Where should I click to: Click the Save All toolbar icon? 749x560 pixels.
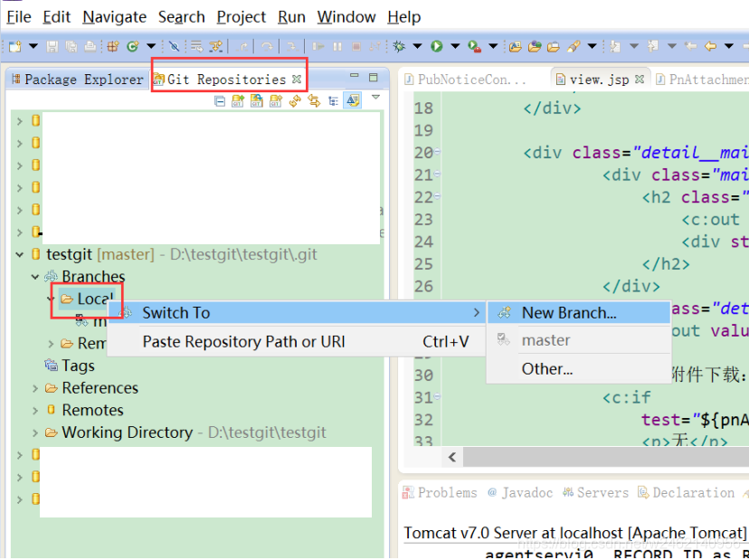[71, 46]
